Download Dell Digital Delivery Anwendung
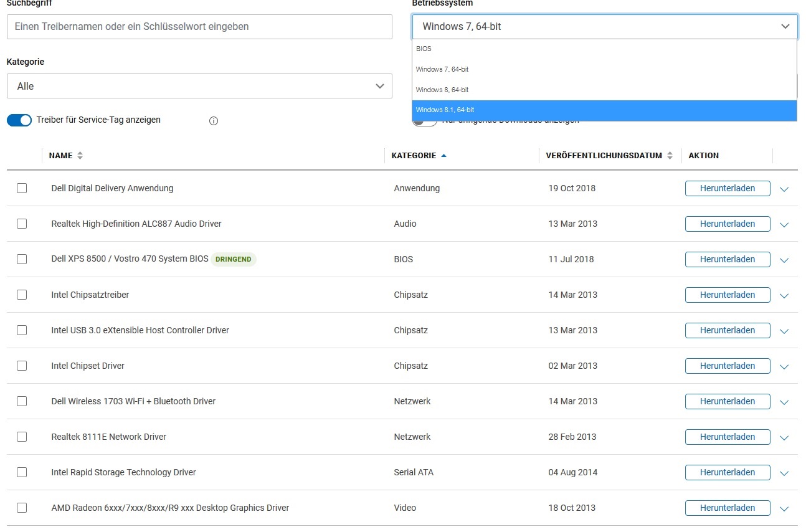Viewport: 806px width, 532px height. point(728,188)
